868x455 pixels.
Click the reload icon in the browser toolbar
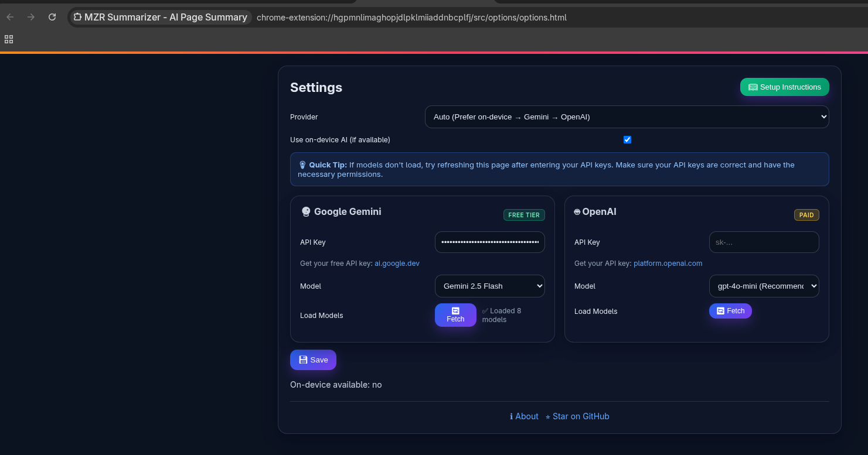coord(52,17)
